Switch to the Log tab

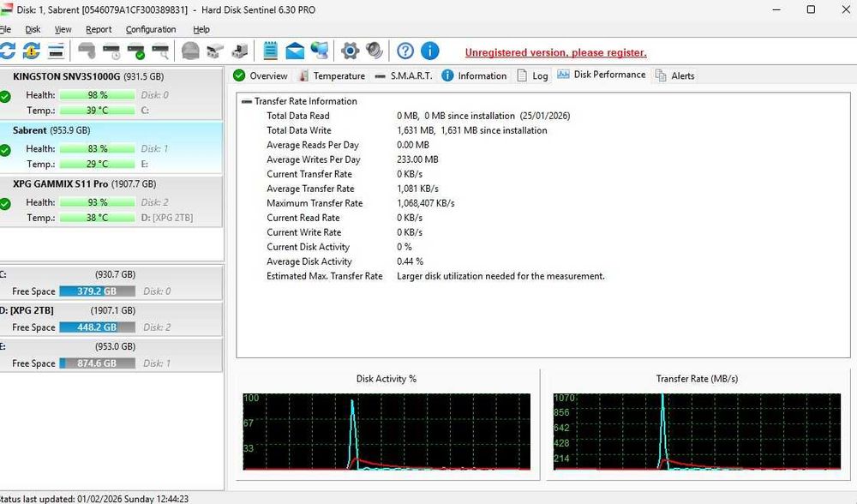532,75
